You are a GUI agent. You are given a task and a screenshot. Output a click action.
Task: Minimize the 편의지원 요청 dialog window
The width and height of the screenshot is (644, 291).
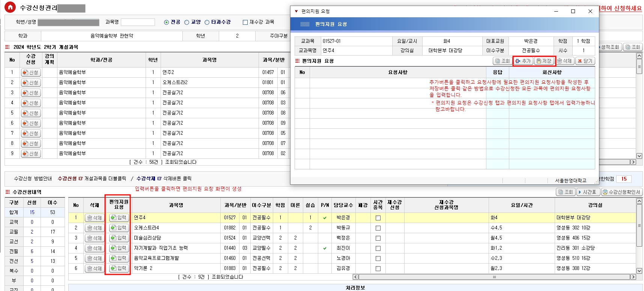click(557, 11)
